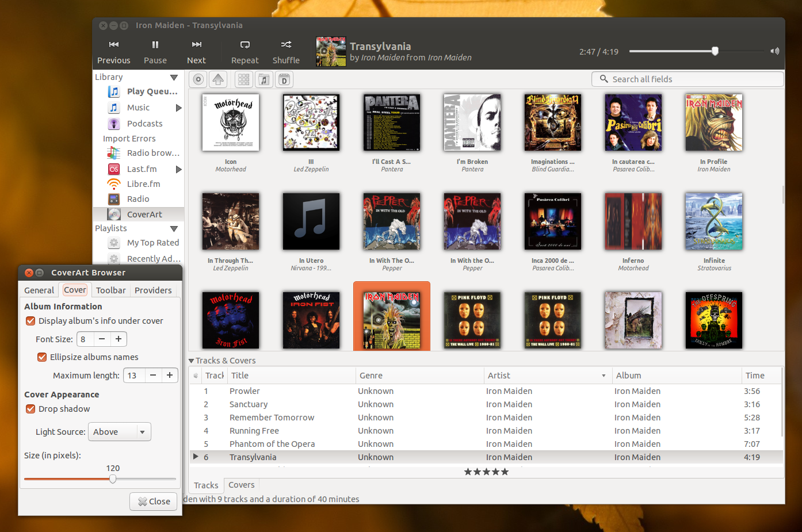The height and width of the screenshot is (532, 802).
Task: Click the Search all fields box
Action: coord(687,79)
